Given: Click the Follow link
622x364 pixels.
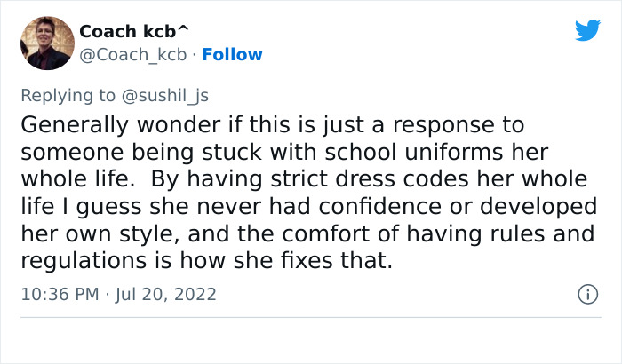Looking at the screenshot, I should click(x=232, y=55).
